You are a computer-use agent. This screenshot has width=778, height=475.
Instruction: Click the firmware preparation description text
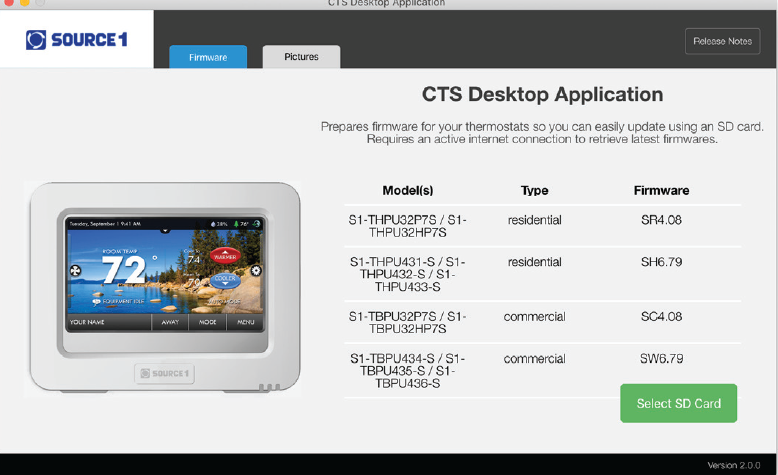tap(542, 133)
